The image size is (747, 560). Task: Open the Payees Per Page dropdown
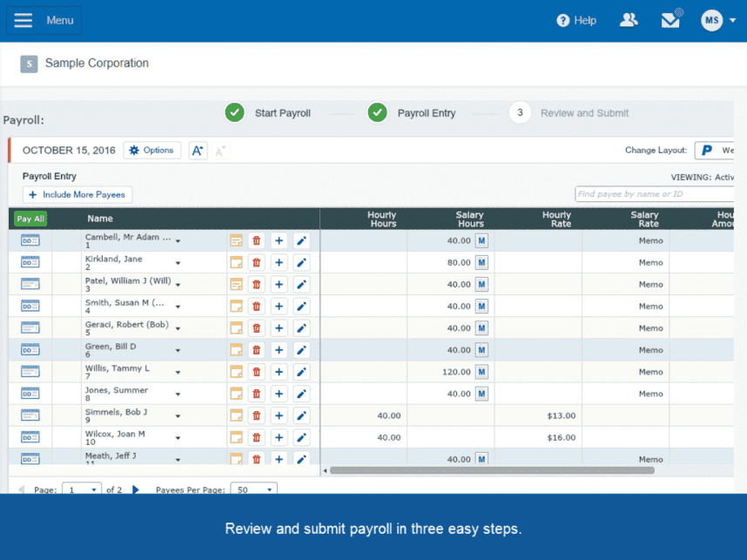(253, 489)
